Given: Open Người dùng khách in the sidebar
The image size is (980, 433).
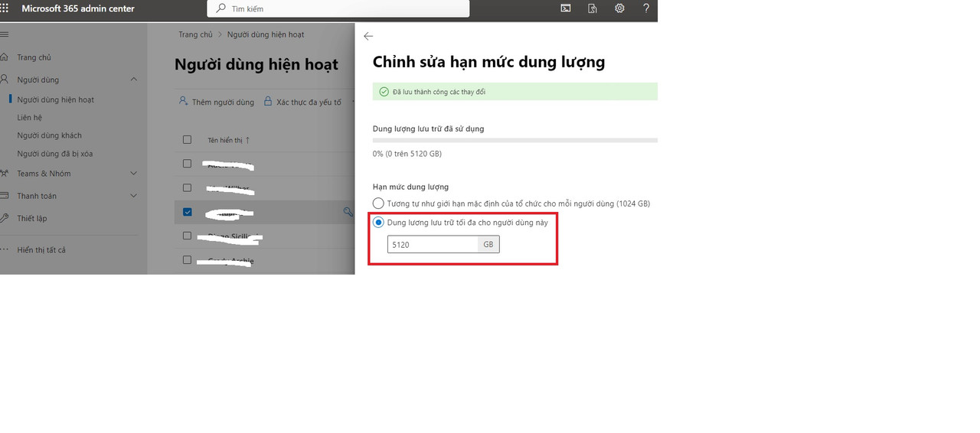Looking at the screenshot, I should click(50, 135).
